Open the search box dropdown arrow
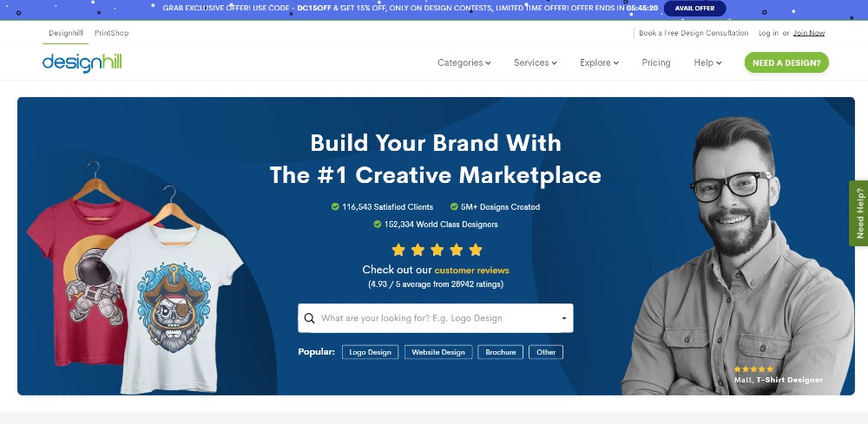The image size is (868, 424). 564,318
